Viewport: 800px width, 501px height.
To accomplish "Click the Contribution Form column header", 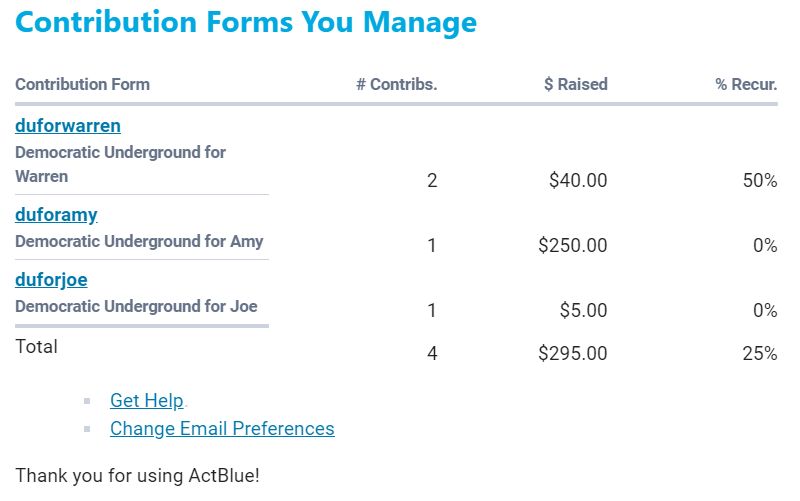I will [82, 85].
